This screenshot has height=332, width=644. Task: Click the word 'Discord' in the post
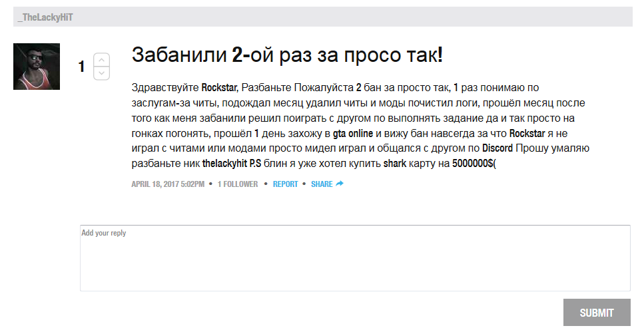(497, 148)
